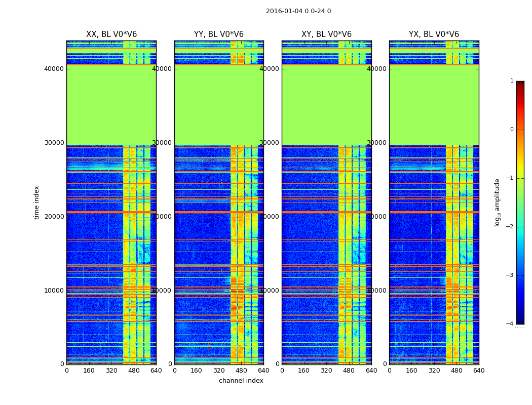This screenshot has width=532, height=405.
Task: Click the 160 x-tick label under XY panel
Action: coord(304,371)
